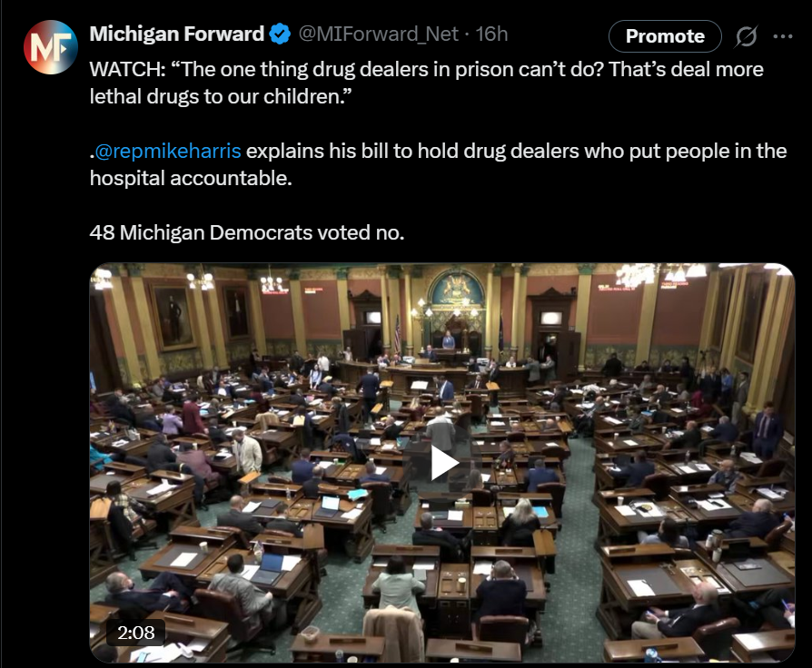Click "explains his bill to hold drug dealers" text
The height and width of the screenshot is (668, 812).
(x=375, y=151)
